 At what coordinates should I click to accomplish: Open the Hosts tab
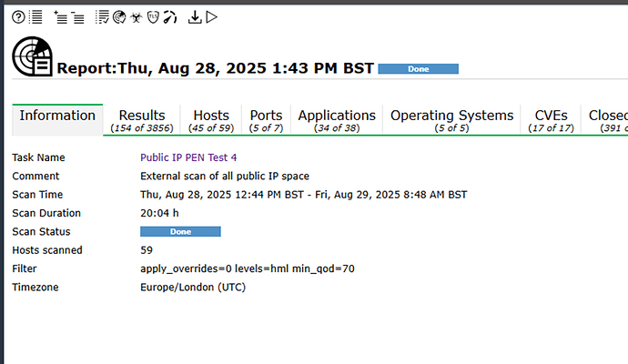211,120
